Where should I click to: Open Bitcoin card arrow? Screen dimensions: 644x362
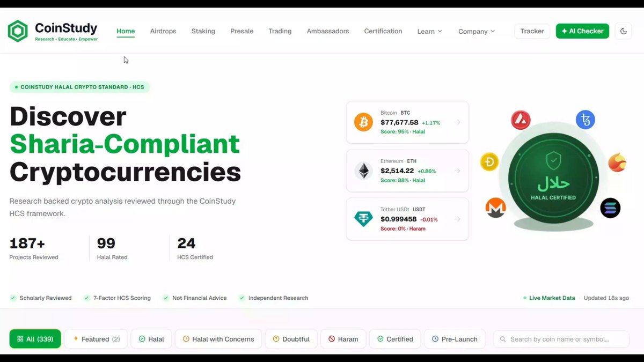point(457,122)
